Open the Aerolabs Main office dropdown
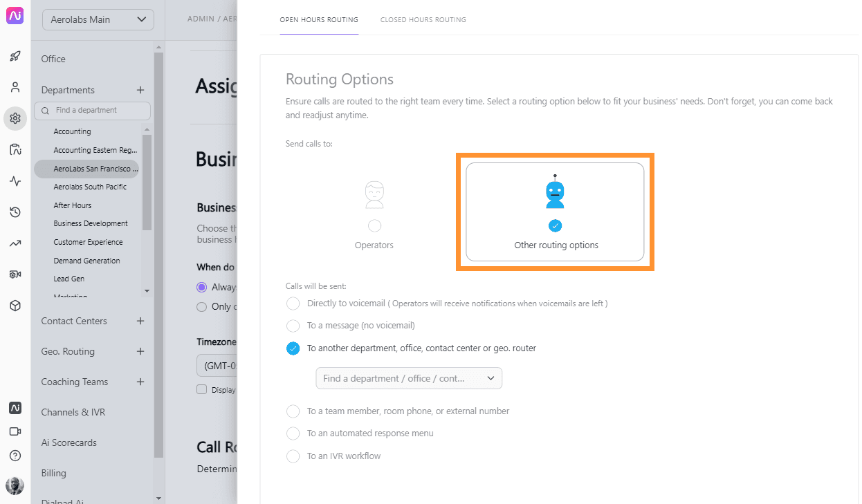Screen dimensions: 862x504 click(98, 19)
